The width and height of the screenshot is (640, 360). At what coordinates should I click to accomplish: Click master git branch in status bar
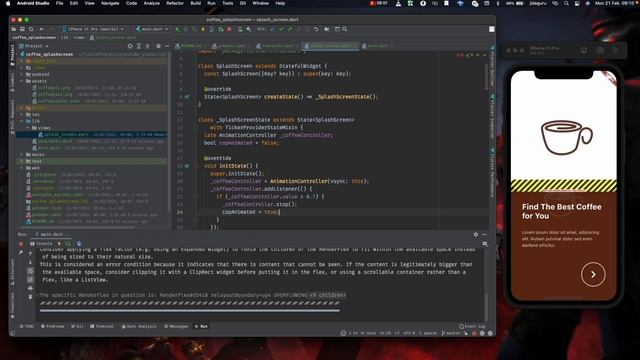tap(451, 333)
